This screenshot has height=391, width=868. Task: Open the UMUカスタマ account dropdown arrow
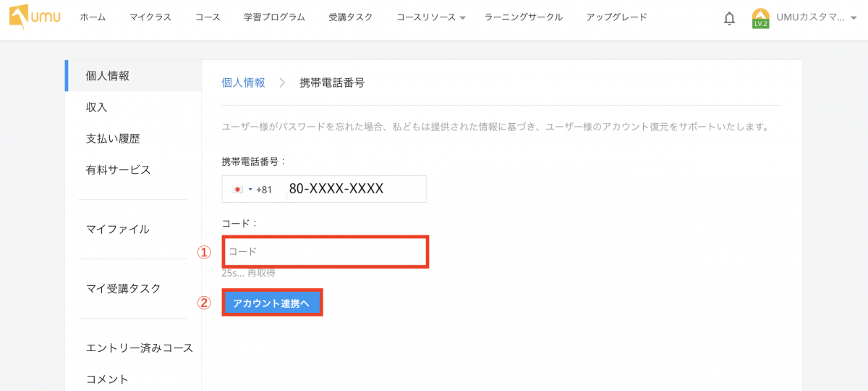pyautogui.click(x=854, y=18)
